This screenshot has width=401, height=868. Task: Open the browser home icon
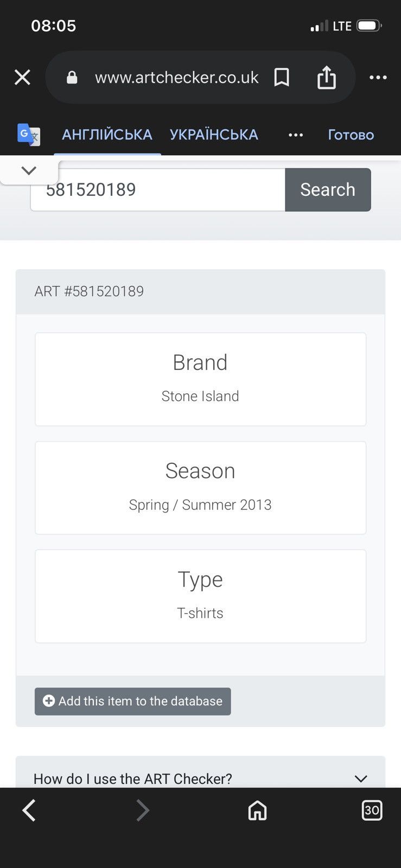point(257,810)
